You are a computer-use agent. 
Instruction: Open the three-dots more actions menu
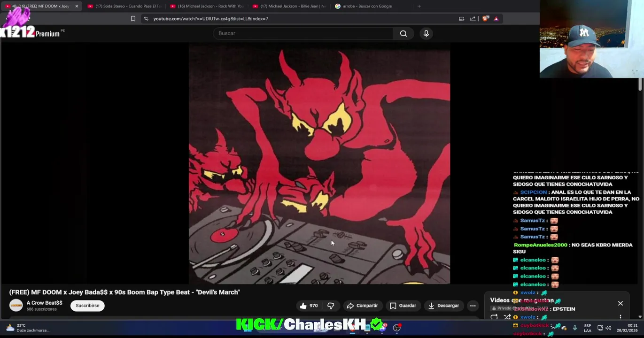coord(473,306)
